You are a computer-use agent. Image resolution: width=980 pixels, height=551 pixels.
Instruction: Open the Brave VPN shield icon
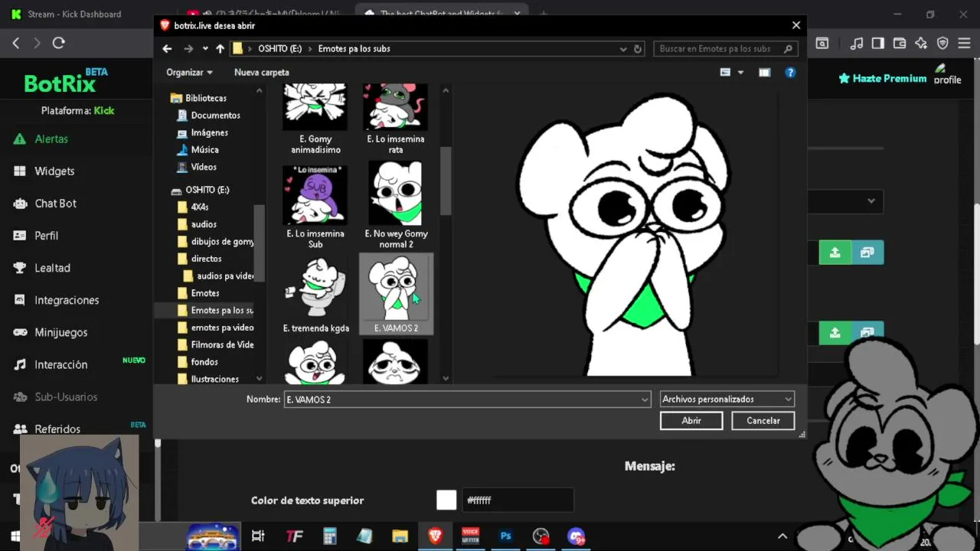point(942,43)
